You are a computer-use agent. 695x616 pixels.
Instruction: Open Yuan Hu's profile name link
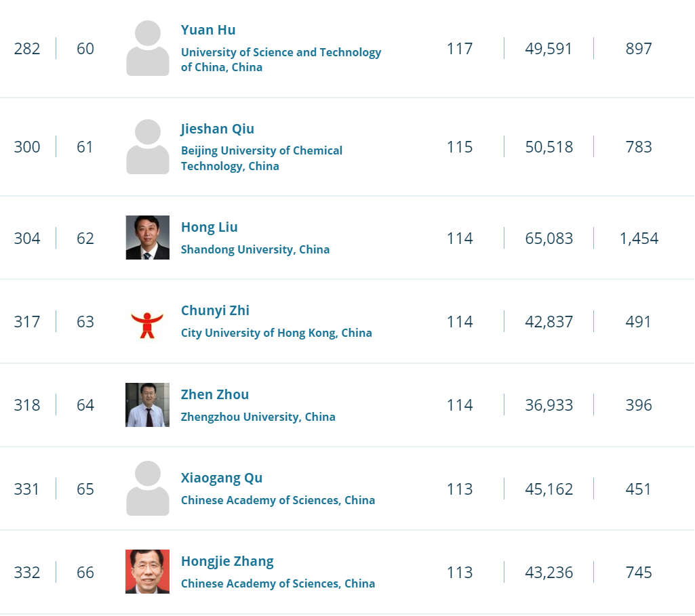click(x=208, y=30)
